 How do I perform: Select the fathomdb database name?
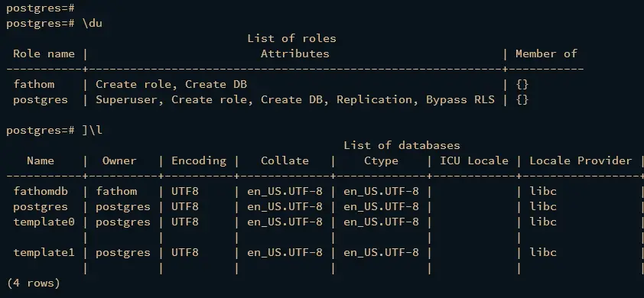(x=41, y=192)
